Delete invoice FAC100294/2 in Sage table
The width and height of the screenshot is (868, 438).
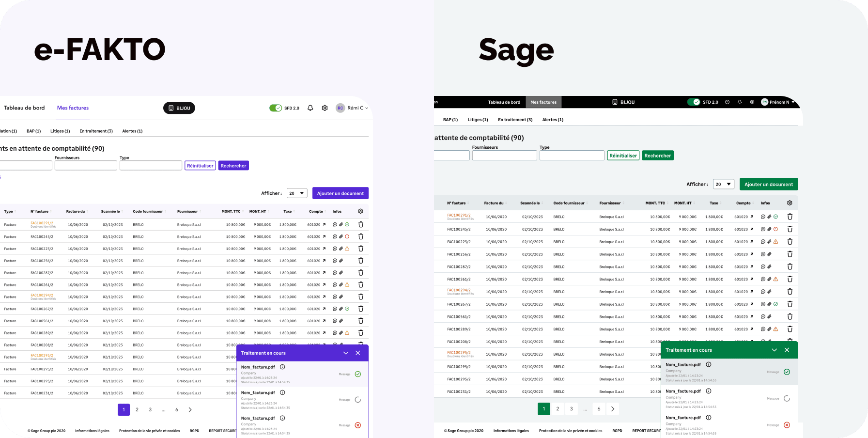tap(790, 292)
